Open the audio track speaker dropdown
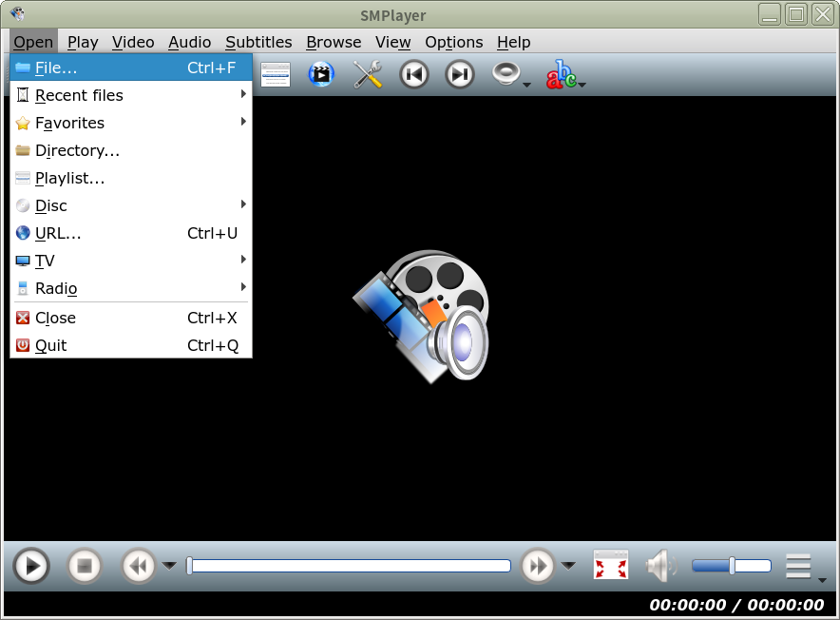Image resolution: width=840 pixels, height=620 pixels. [x=511, y=75]
